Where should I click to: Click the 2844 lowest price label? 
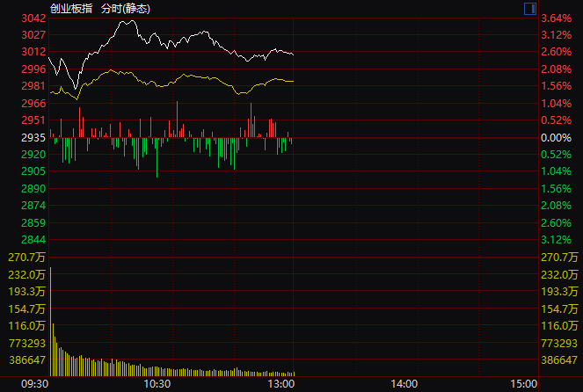[x=33, y=240]
